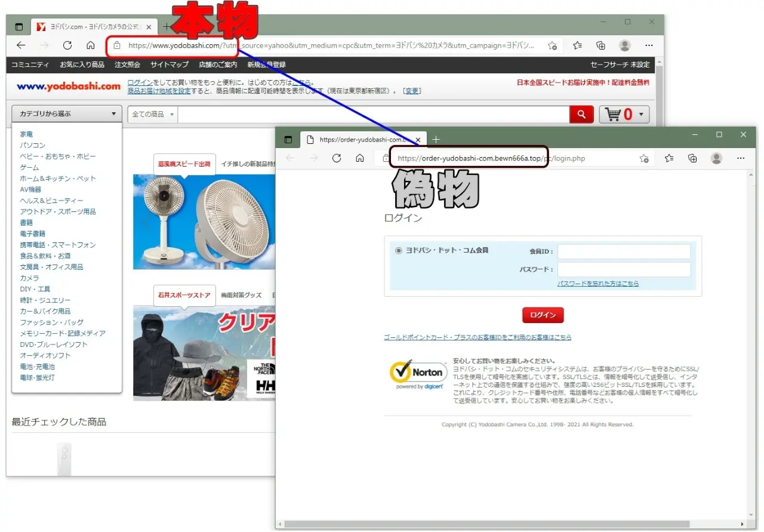Expand cart dropdown arrow
This screenshot has height=532, width=764.
[641, 114]
